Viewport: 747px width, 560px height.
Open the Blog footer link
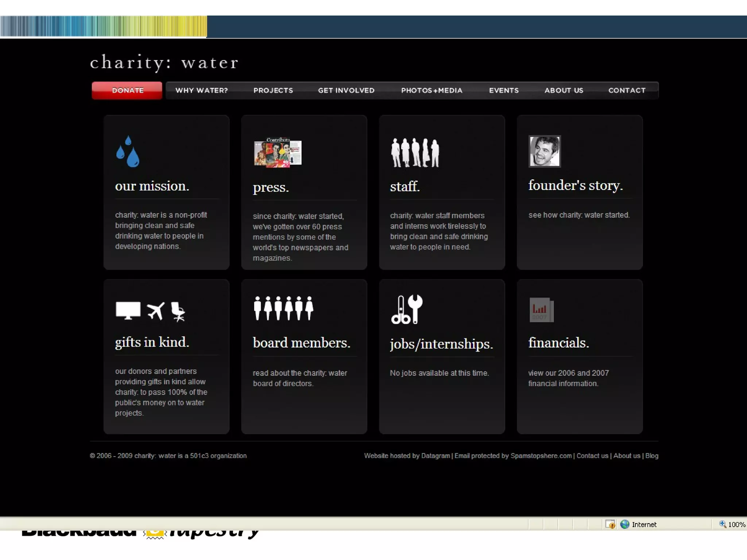[652, 456]
